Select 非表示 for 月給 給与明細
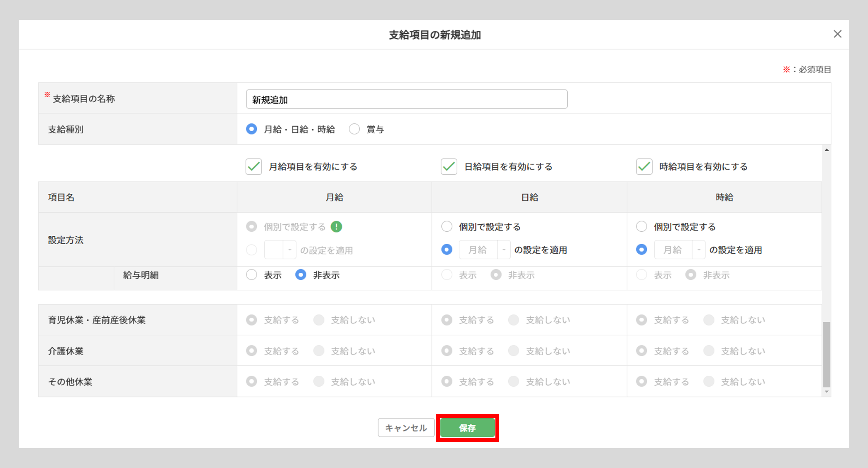 click(x=300, y=275)
